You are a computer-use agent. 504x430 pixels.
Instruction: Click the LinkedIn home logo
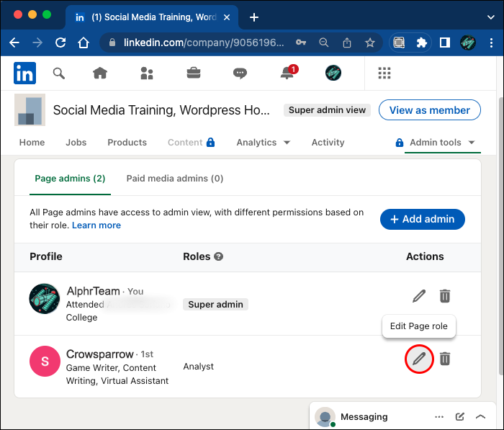tap(24, 73)
